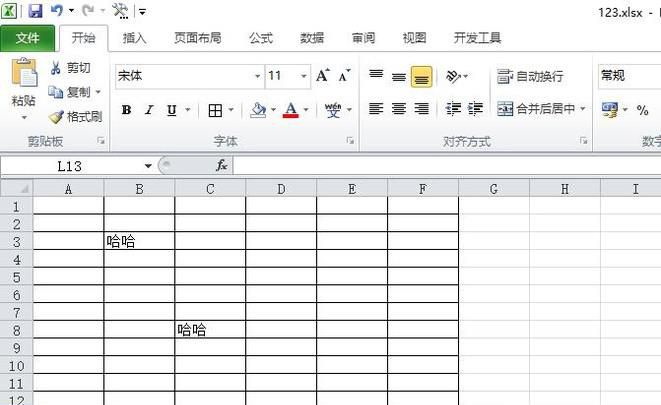Click the text orientation icon
Screen dimensions: 661x405
(453, 76)
